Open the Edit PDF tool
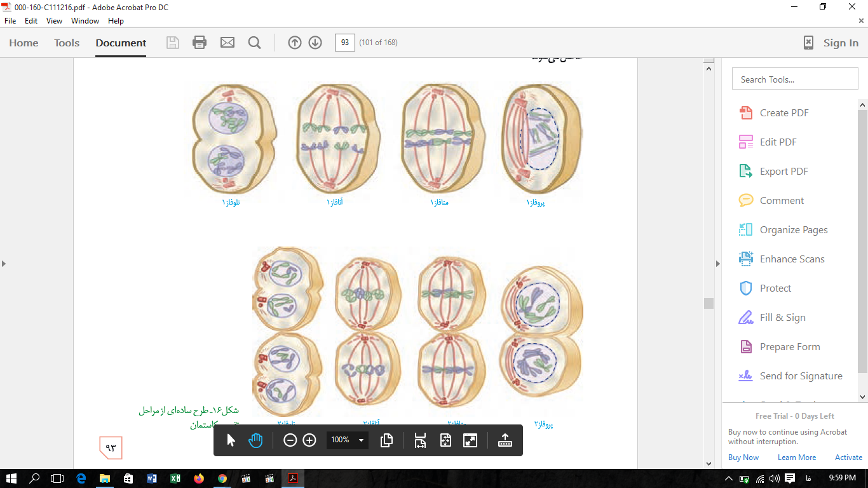 point(778,142)
